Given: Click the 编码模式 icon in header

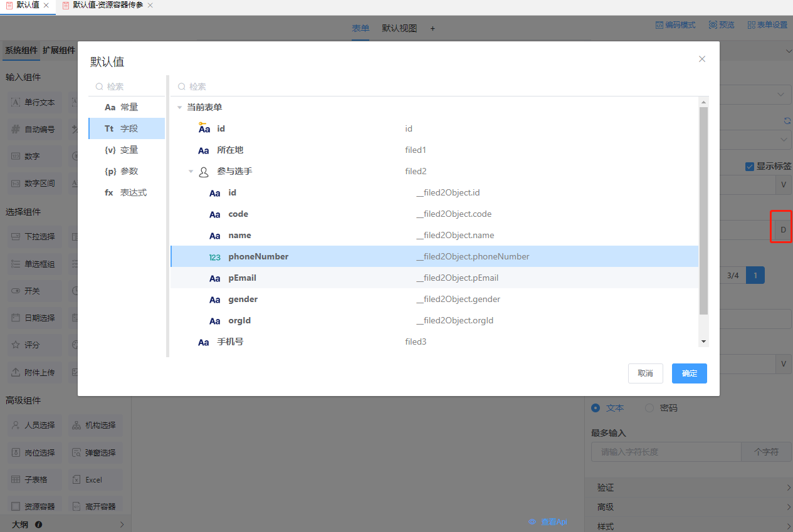Looking at the screenshot, I should [659, 25].
